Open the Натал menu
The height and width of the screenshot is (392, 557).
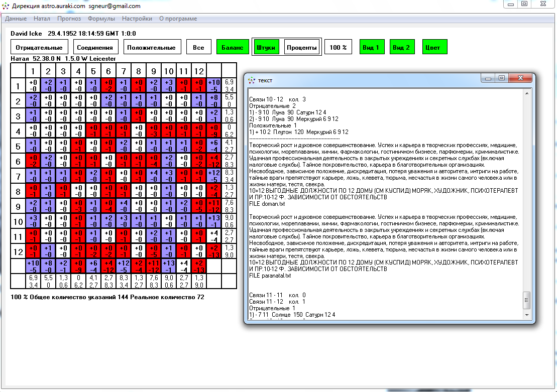point(42,19)
